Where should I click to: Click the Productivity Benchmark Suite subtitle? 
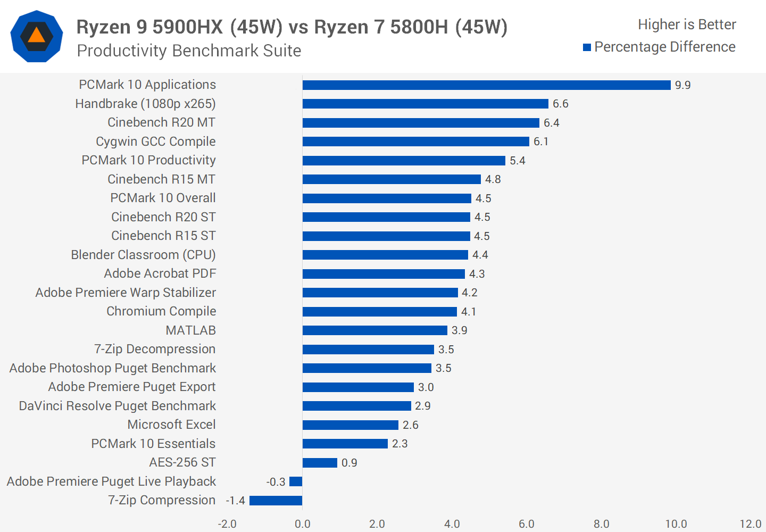[189, 51]
